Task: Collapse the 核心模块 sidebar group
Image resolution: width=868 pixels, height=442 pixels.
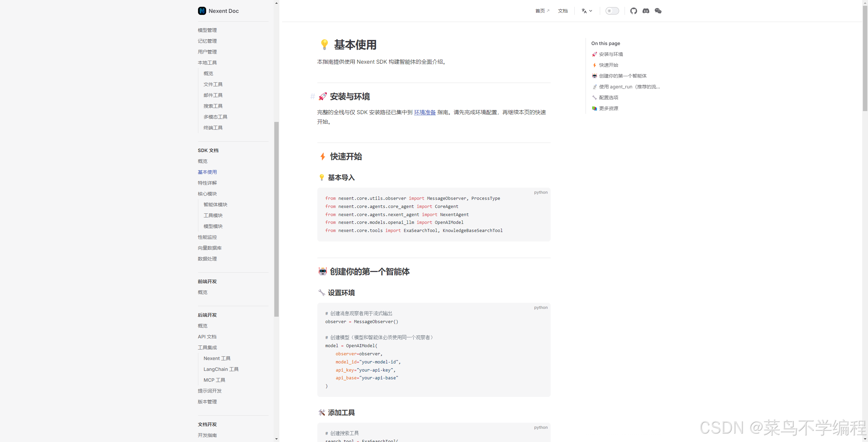Action: click(x=207, y=194)
